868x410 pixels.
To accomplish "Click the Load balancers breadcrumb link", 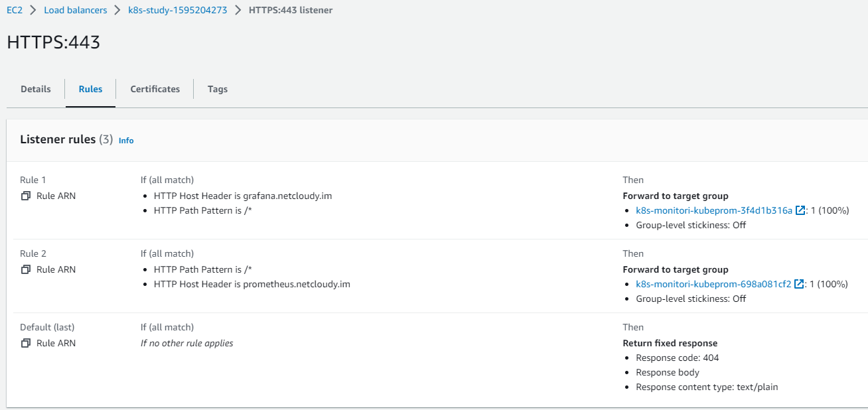I will pos(76,11).
